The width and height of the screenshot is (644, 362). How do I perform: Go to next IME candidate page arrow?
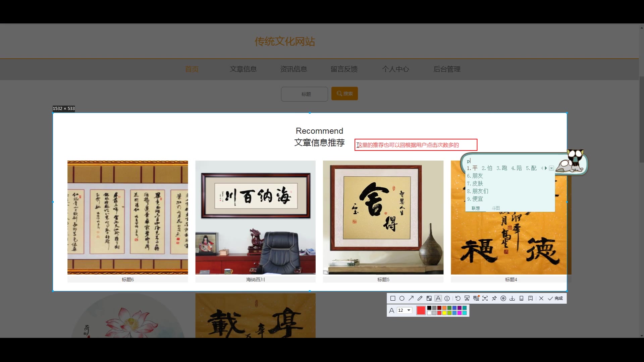tap(546, 168)
